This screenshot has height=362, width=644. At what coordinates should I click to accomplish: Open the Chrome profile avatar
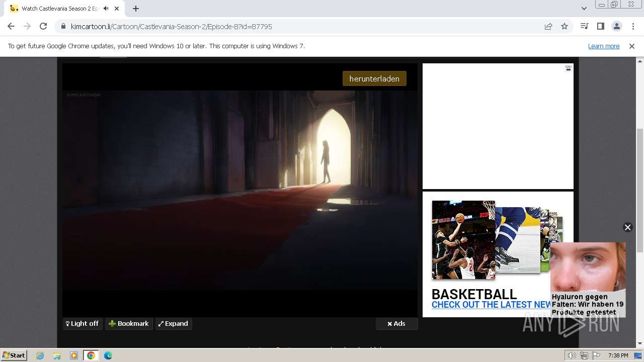coord(616,26)
